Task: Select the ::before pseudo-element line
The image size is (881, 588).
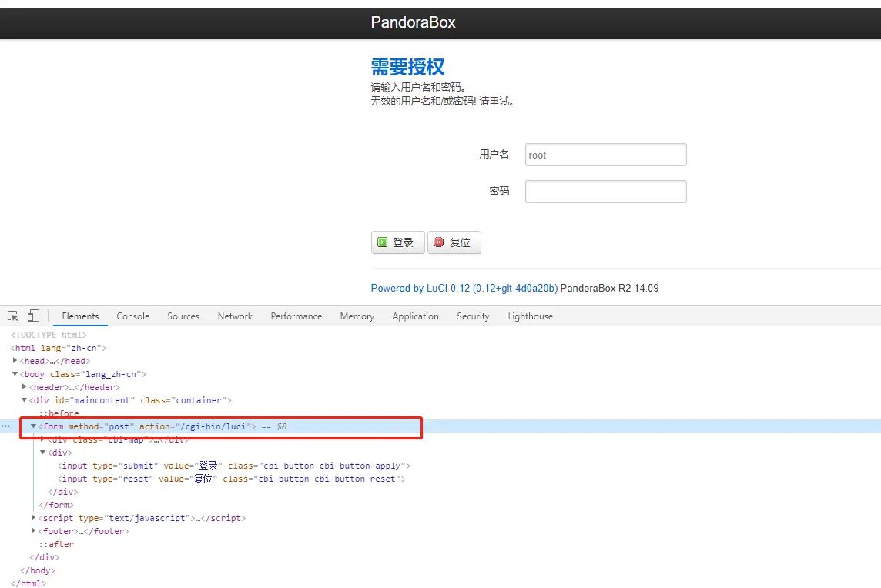Action: coord(59,413)
